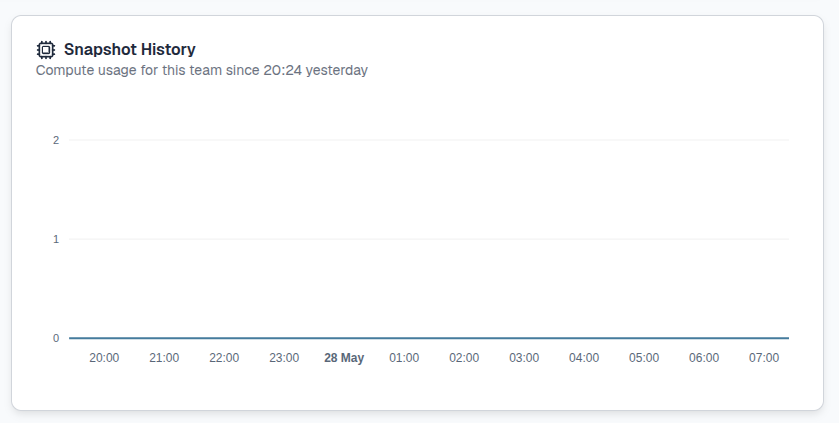Select the 20:00 time axis label
This screenshot has height=423, width=839.
click(x=104, y=358)
